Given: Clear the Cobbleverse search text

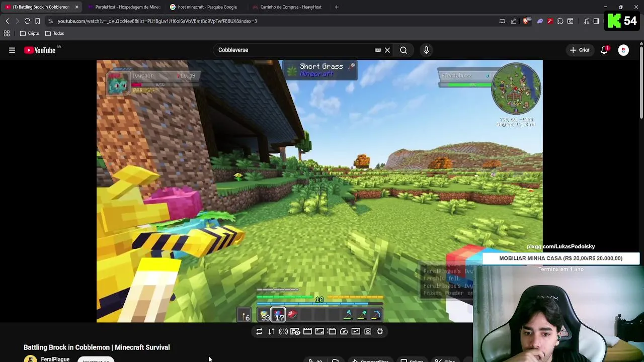Looking at the screenshot, I should pyautogui.click(x=387, y=50).
